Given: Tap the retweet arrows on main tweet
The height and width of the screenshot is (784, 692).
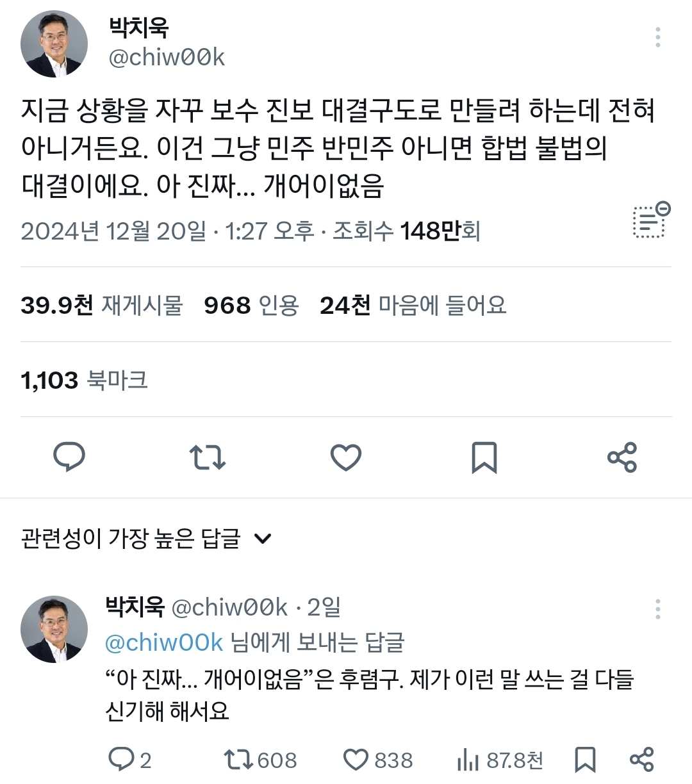Looking at the screenshot, I should [208, 457].
